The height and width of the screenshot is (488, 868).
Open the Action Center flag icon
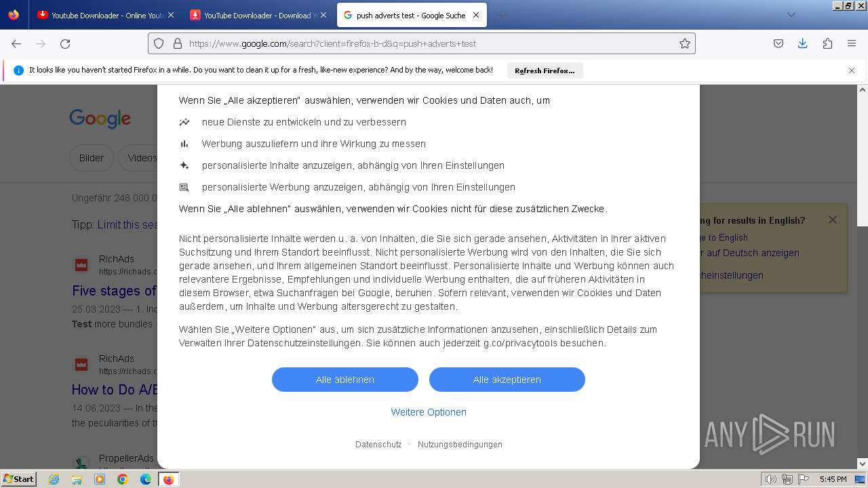804,479
